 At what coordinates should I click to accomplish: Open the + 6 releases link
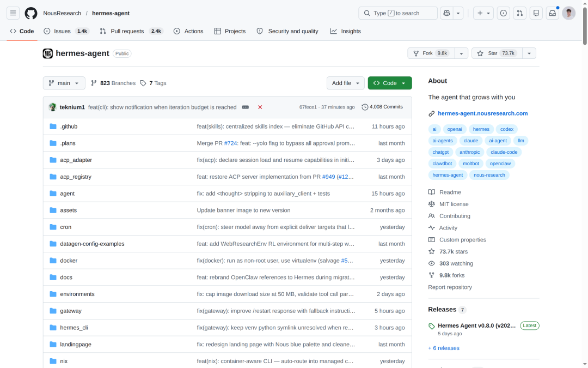(444, 348)
